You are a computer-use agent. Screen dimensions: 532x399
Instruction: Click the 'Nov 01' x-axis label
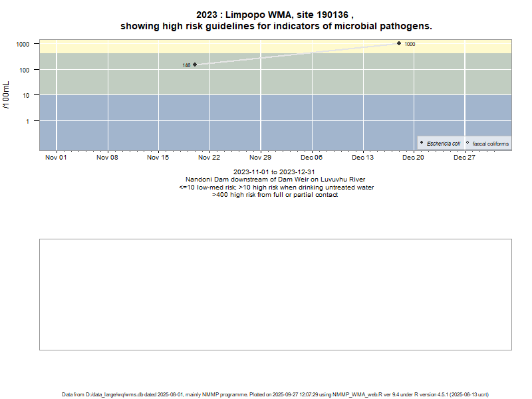point(57,158)
